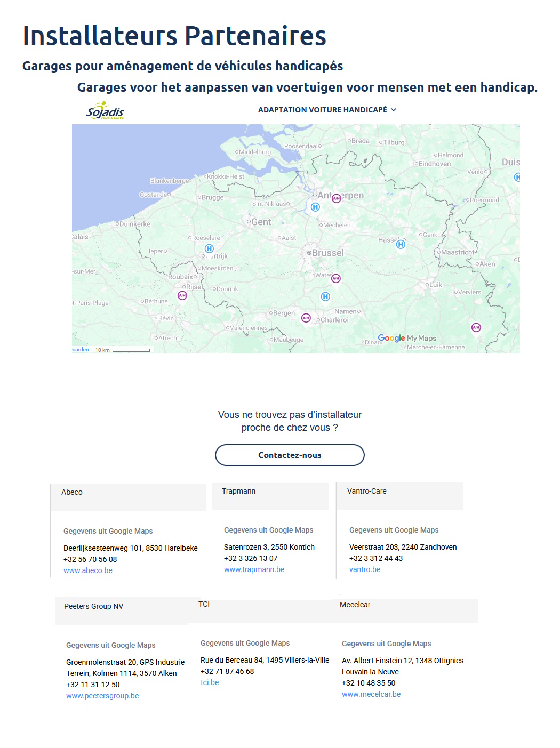560x748 pixels.
Task: Click the Sojadis logo
Action: coord(105,111)
